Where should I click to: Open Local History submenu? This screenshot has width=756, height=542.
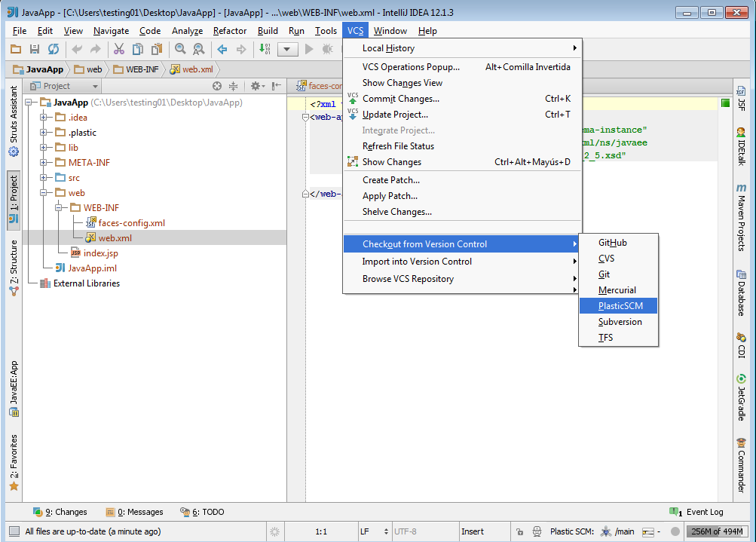pyautogui.click(x=462, y=47)
